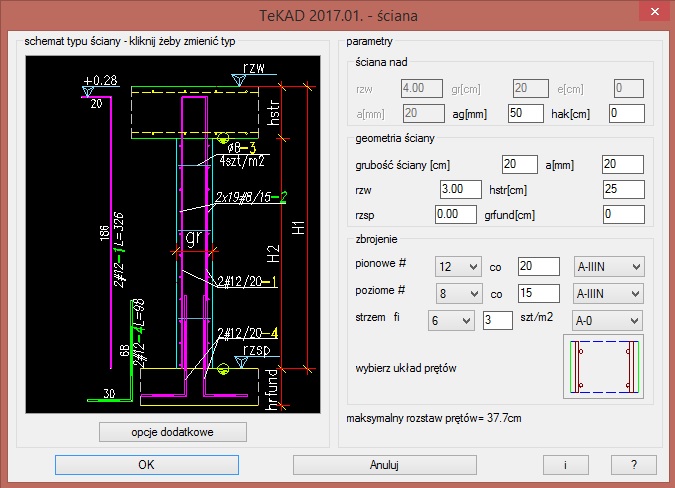
Task: Click the 'ściana nad' group label
Action: pyautogui.click(x=381, y=62)
